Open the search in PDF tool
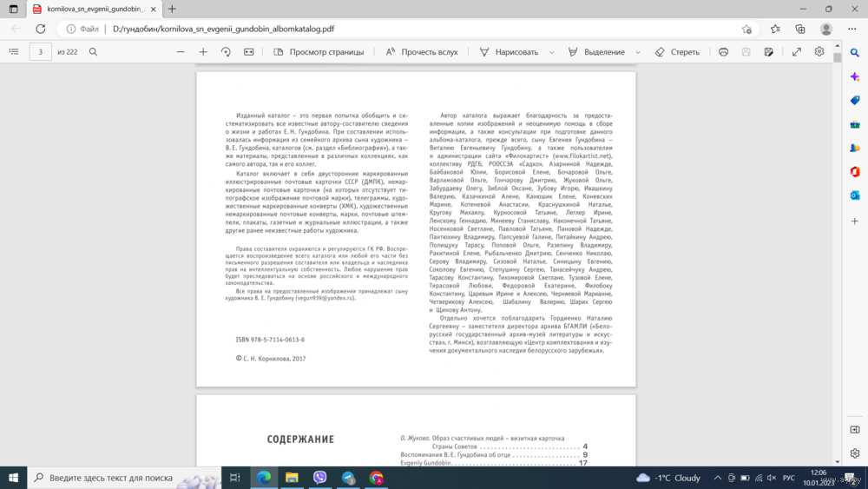868x489 pixels. pos(93,51)
